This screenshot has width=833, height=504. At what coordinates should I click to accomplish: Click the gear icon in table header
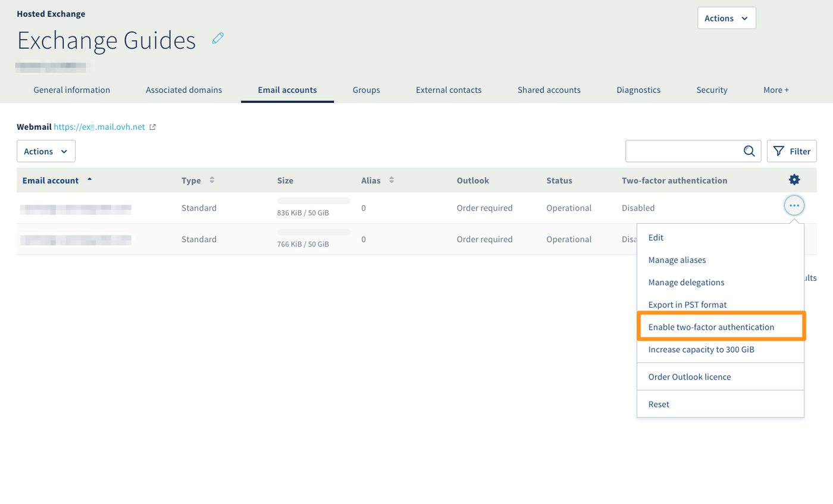[x=794, y=180]
